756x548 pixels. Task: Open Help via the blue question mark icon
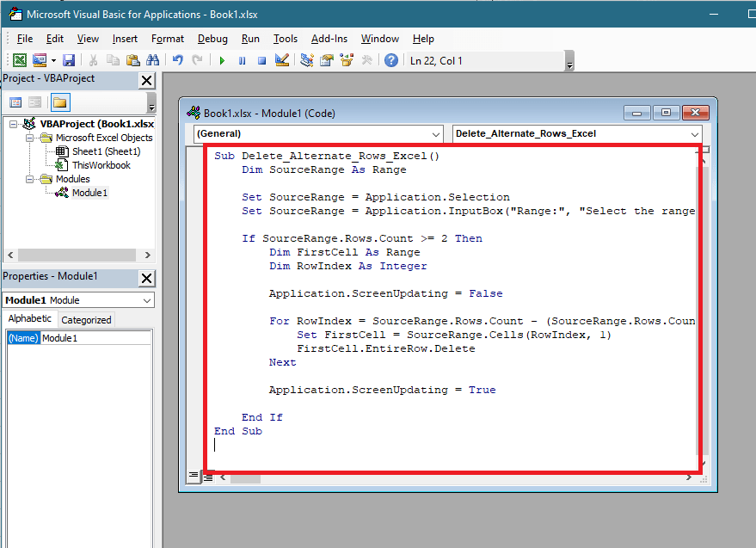pos(391,60)
